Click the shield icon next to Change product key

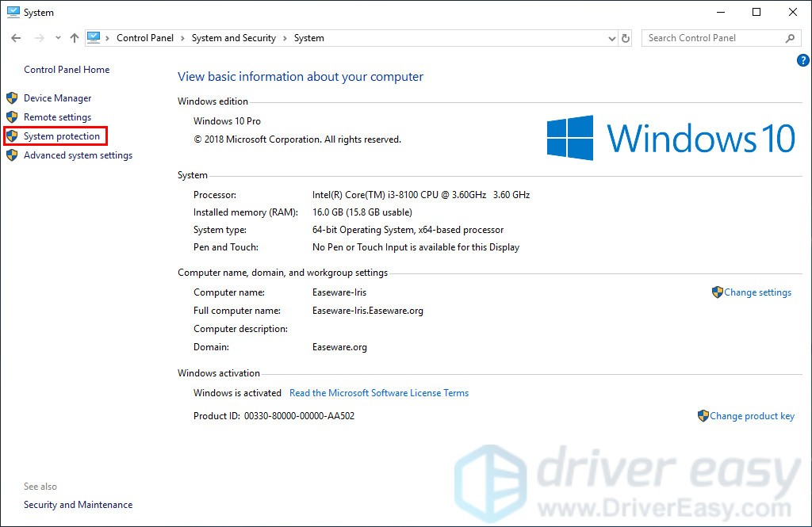(x=703, y=416)
